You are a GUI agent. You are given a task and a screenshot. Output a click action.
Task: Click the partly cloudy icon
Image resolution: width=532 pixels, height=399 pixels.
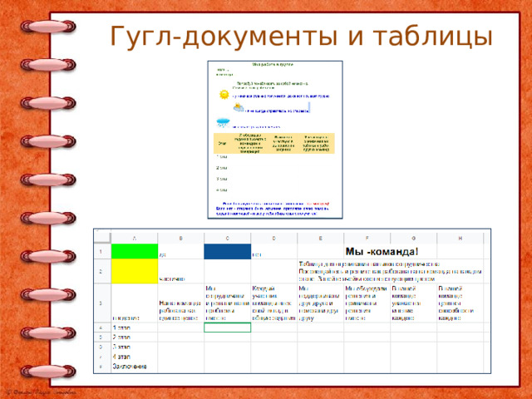click(239, 107)
